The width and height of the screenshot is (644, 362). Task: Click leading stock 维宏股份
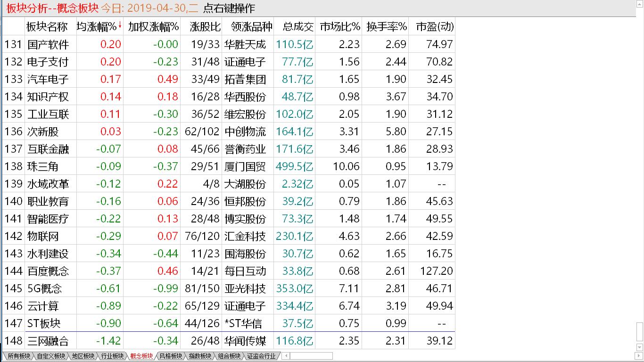245,114
